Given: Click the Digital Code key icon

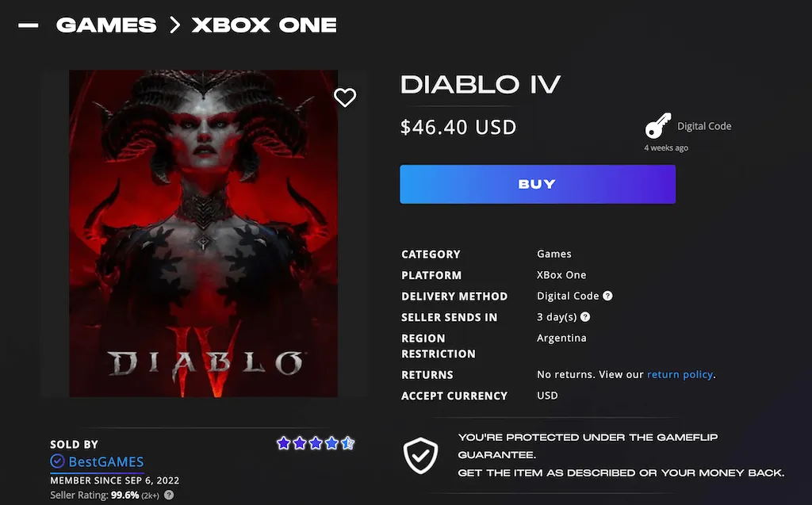Looking at the screenshot, I should pyautogui.click(x=657, y=126).
